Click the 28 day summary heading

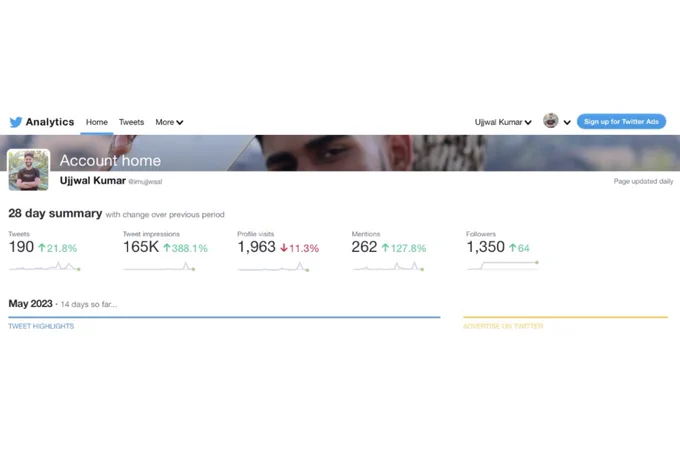[x=55, y=213]
